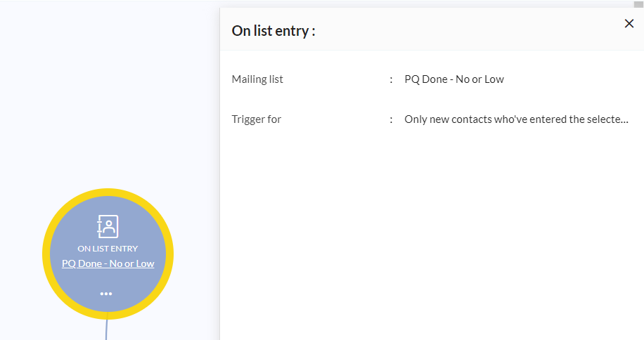Screen dimensions: 644x340
Task: Select the ON LIST ENTRY label in node
Action: coord(108,248)
